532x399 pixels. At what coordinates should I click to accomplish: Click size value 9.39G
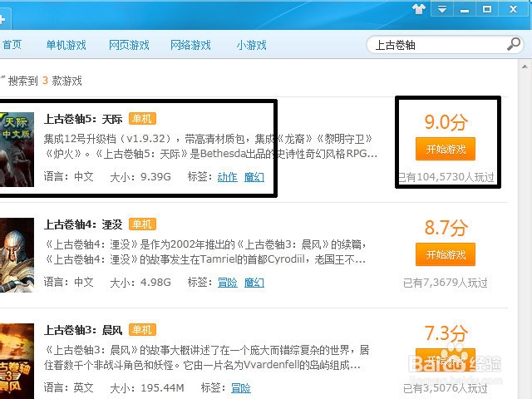coord(155,177)
